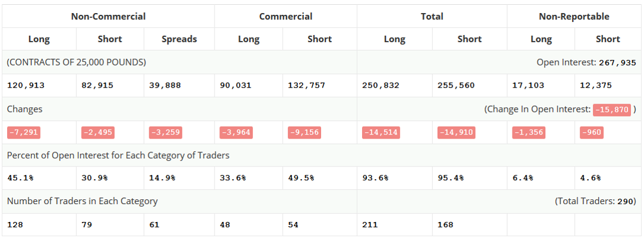Click the red -960 change badge
The height and width of the screenshot is (238, 644).
pos(591,132)
